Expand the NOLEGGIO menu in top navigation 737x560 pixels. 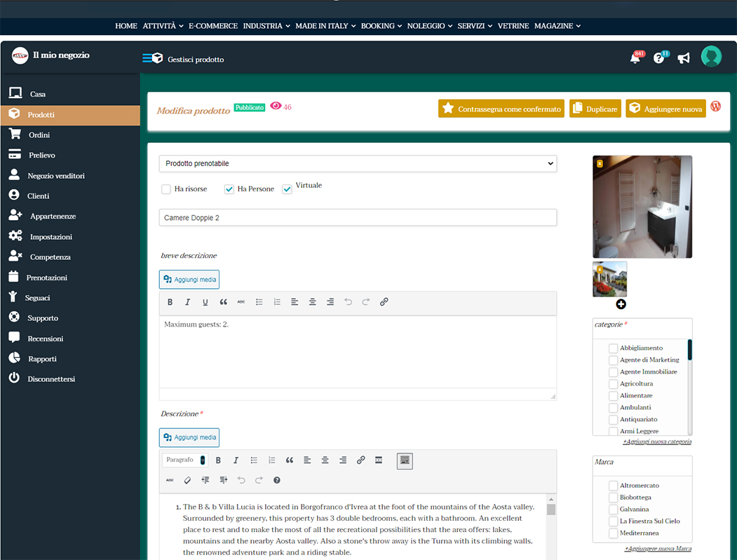429,26
